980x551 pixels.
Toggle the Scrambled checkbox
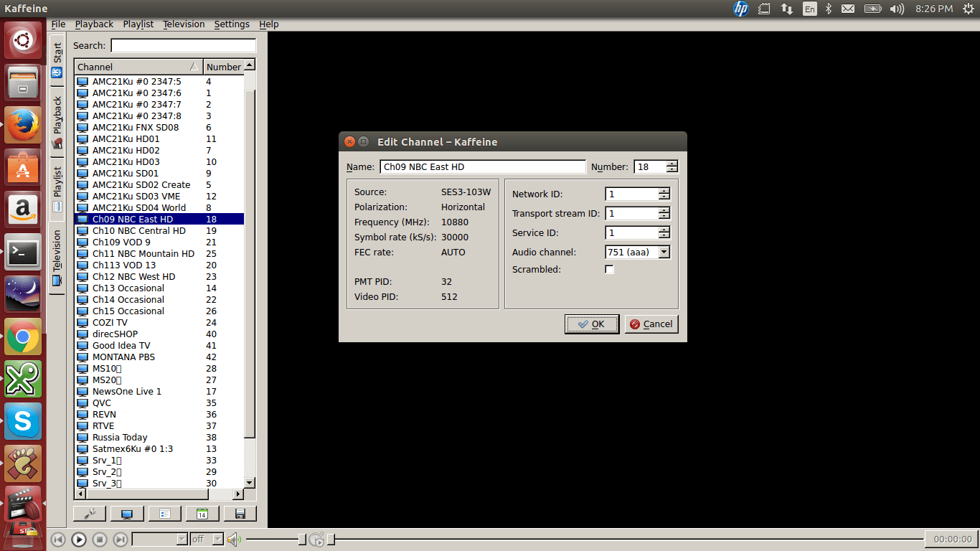click(609, 269)
